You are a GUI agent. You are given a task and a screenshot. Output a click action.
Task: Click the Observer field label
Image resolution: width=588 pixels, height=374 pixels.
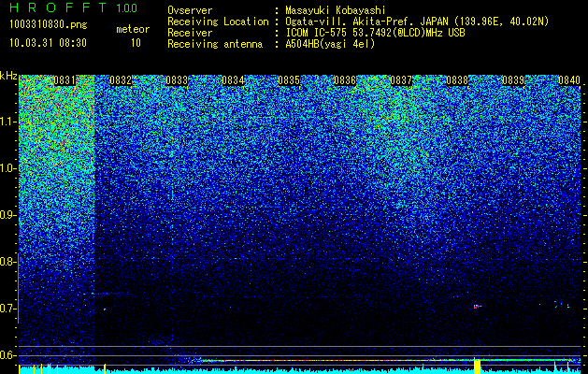pyautogui.click(x=190, y=10)
